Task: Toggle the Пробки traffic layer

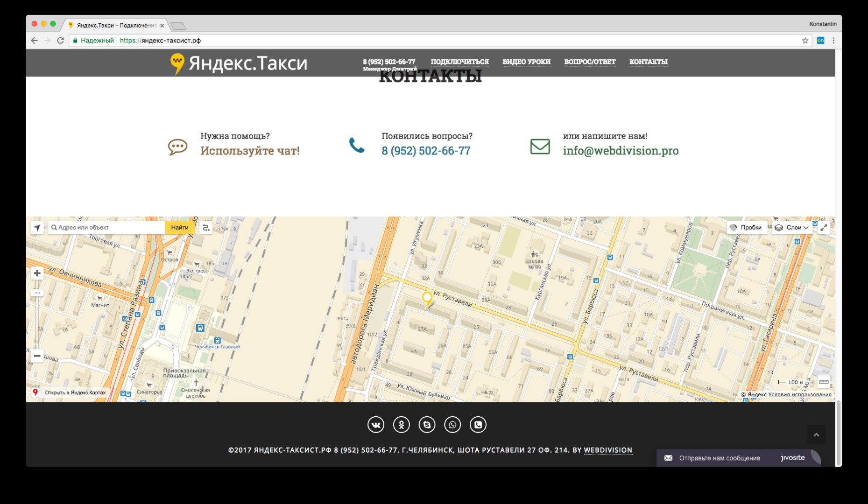Action: coord(746,228)
